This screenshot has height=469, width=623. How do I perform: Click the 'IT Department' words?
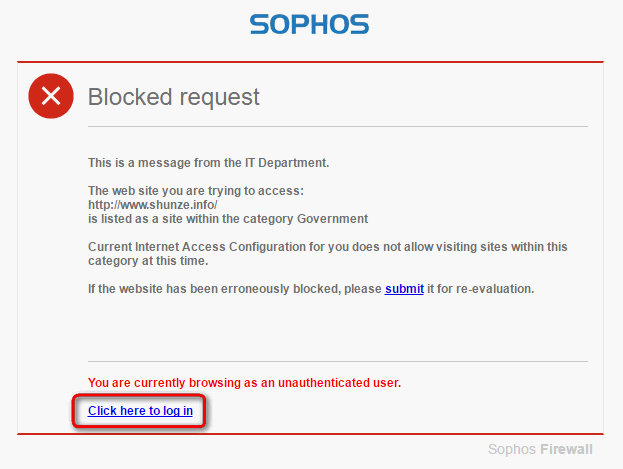(x=287, y=163)
